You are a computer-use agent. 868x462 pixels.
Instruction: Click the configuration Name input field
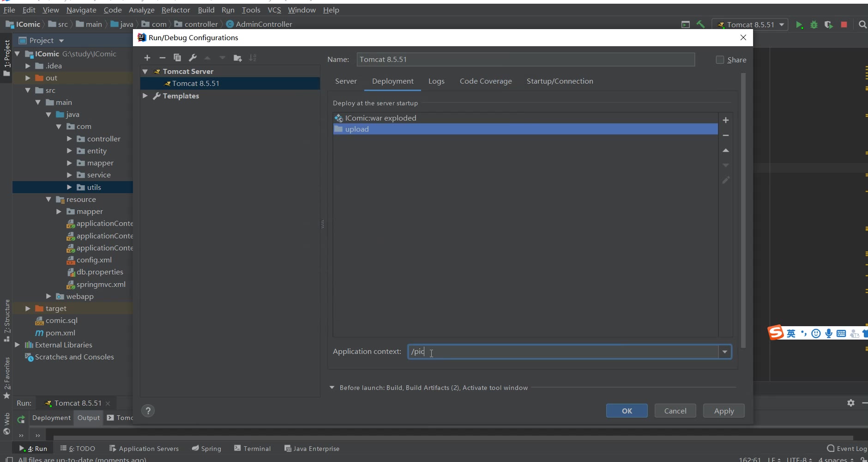[525, 60]
